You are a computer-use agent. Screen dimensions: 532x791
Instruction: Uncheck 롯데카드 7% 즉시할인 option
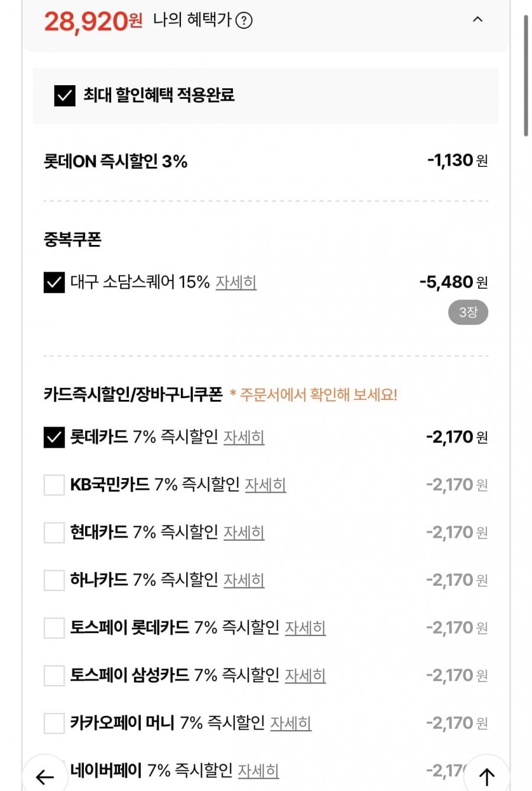pyautogui.click(x=54, y=437)
